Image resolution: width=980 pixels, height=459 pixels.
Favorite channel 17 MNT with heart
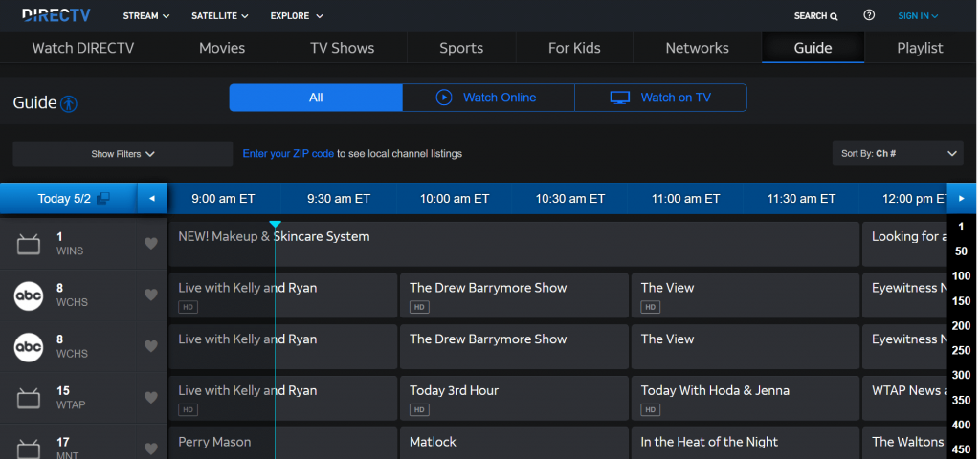(151, 448)
